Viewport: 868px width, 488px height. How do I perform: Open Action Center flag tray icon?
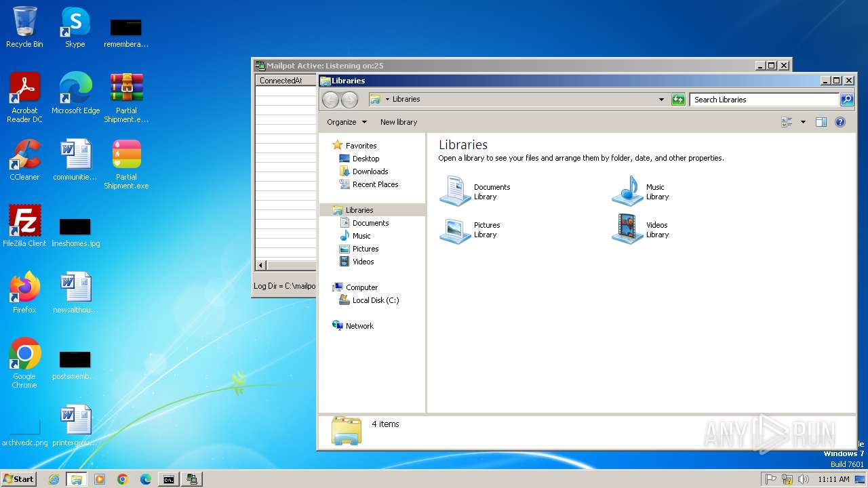click(x=771, y=479)
